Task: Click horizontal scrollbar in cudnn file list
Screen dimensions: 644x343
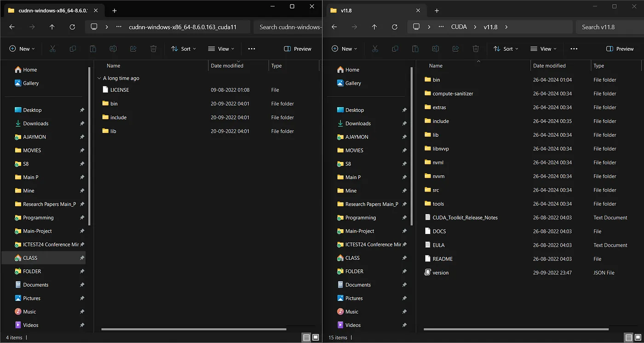Action: point(194,329)
